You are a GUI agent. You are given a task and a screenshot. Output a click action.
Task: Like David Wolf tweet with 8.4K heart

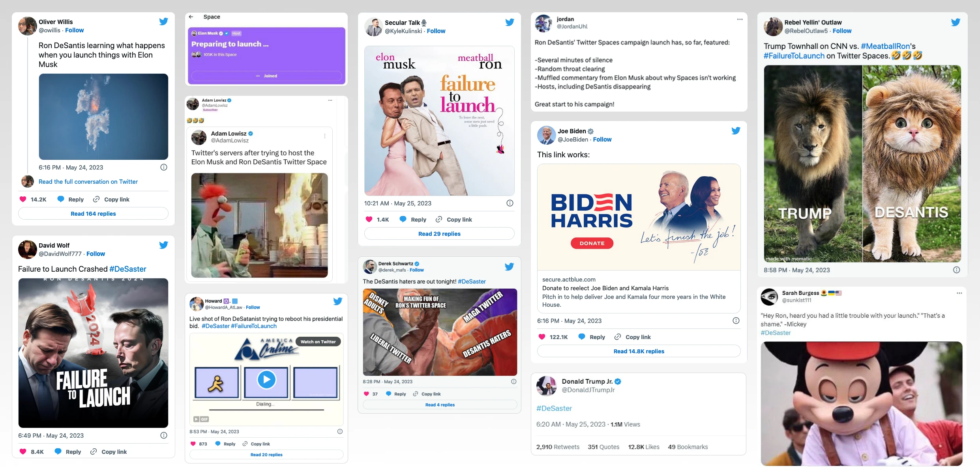click(x=23, y=451)
